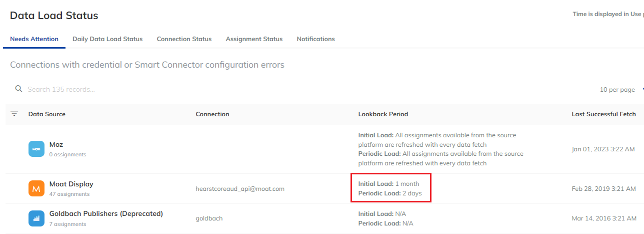Click the Moz data source name
Image resolution: width=644 pixels, height=234 pixels.
(56, 144)
